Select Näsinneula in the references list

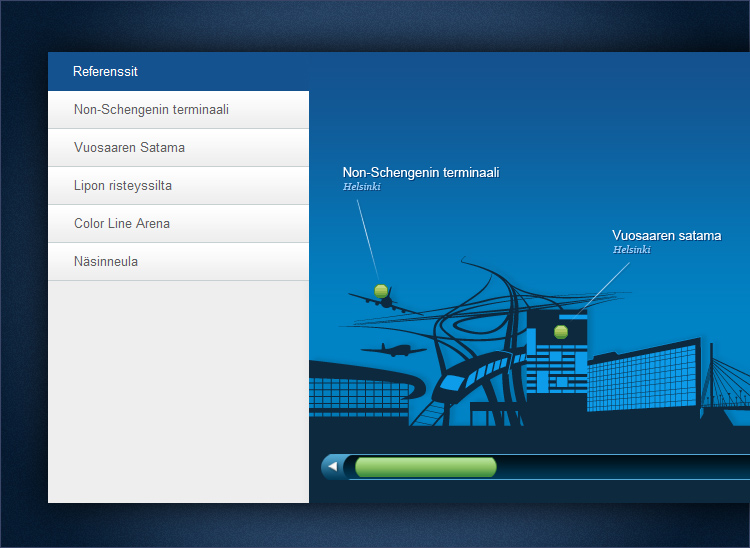[178, 262]
